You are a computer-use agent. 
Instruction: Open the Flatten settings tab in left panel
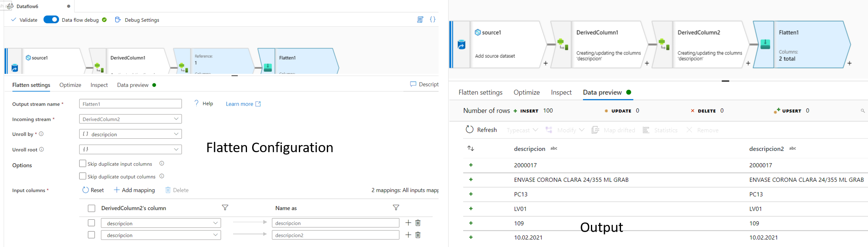[x=31, y=85]
